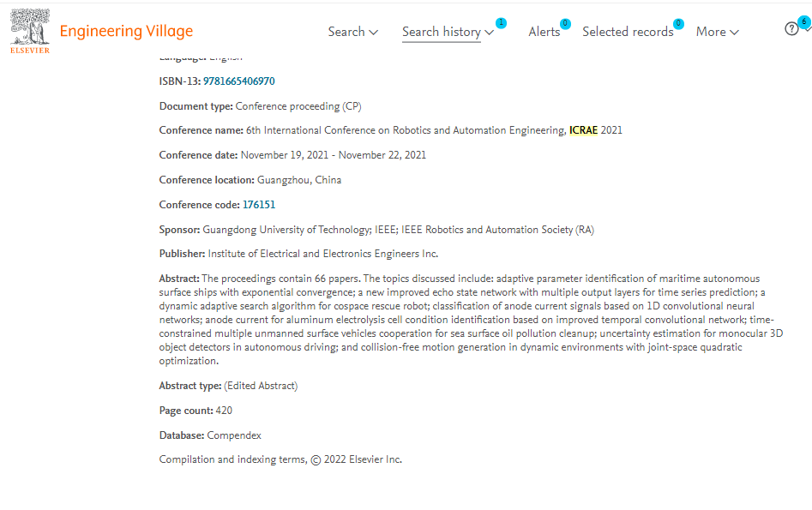Click the Elsevier copyright notice text

280,459
